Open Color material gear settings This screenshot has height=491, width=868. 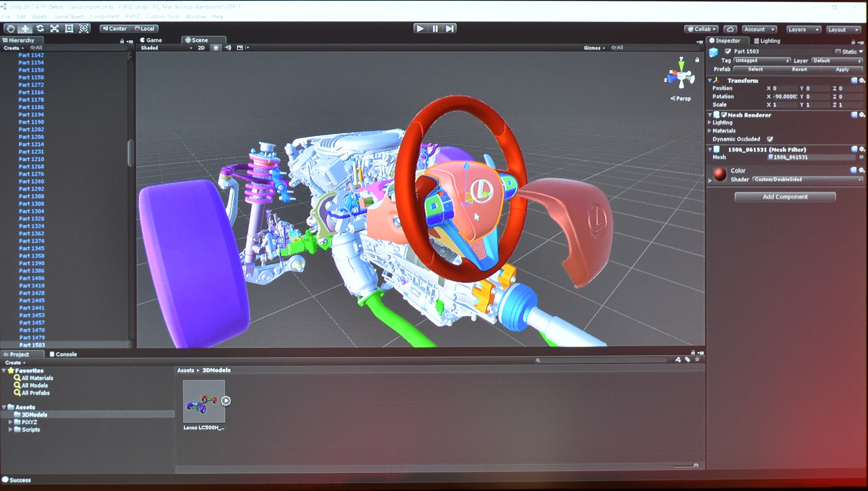[862, 170]
